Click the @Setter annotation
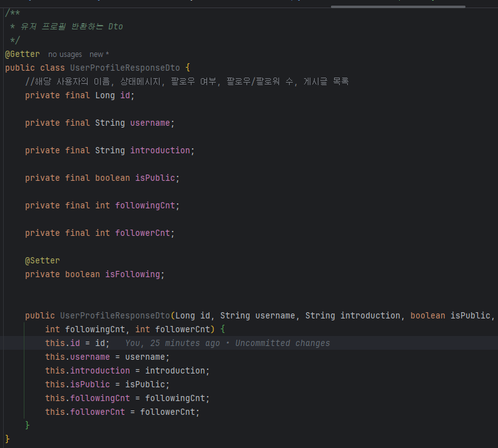 (x=43, y=260)
